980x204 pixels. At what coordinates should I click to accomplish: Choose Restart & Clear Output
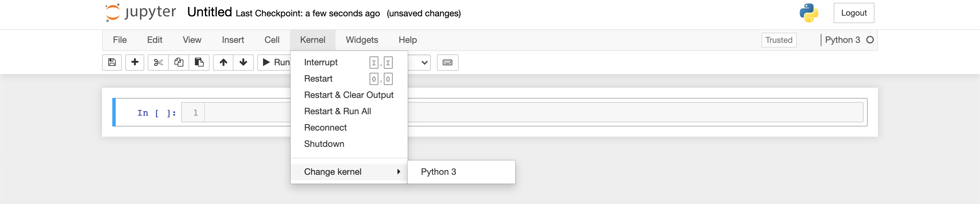coord(349,95)
